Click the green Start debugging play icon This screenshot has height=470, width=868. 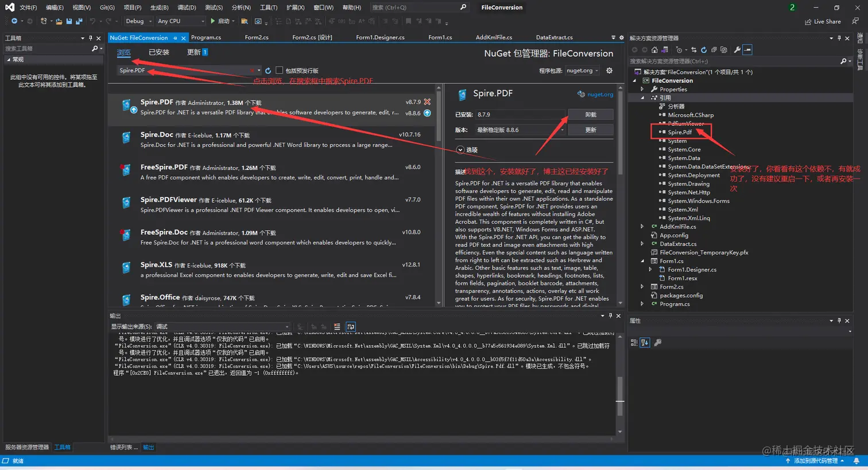(213, 21)
